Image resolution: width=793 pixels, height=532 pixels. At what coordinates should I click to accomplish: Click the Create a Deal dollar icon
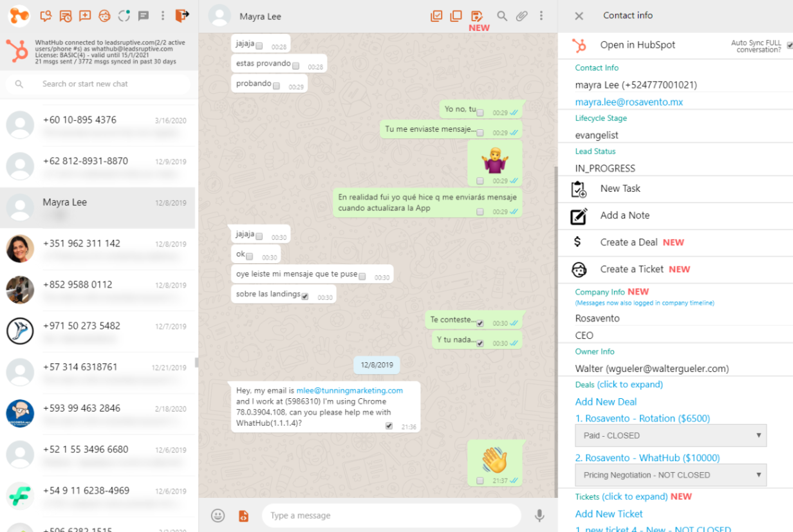pos(577,242)
